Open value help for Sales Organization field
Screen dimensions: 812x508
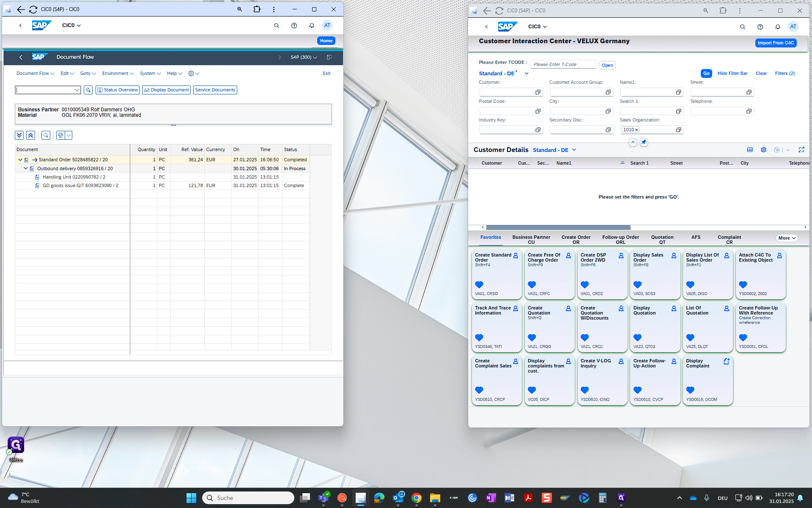click(679, 130)
